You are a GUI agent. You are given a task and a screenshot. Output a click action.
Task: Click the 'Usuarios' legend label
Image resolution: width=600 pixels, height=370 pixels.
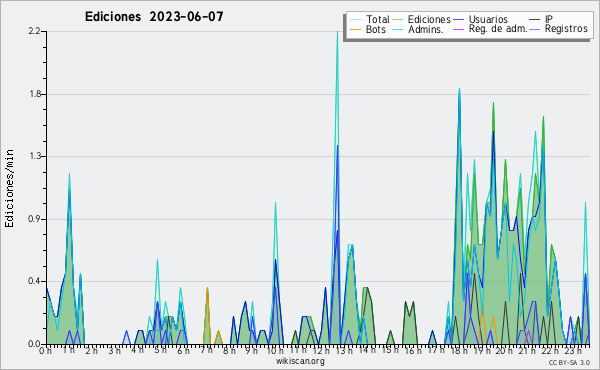(x=488, y=19)
